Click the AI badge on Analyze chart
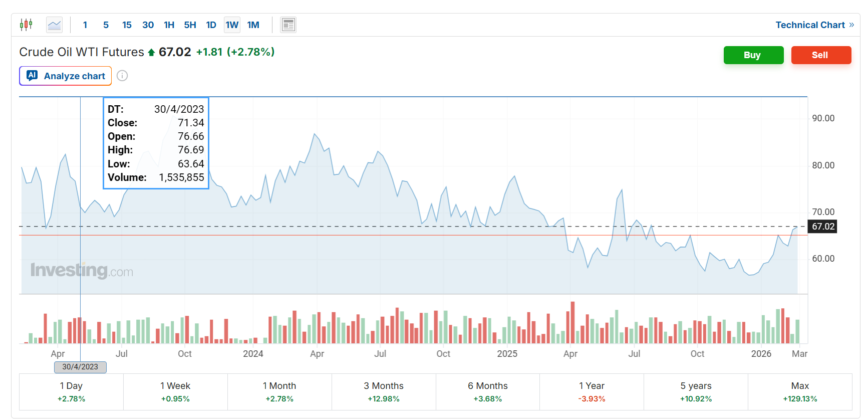Viewport: 868px width, 419px height. [x=33, y=76]
